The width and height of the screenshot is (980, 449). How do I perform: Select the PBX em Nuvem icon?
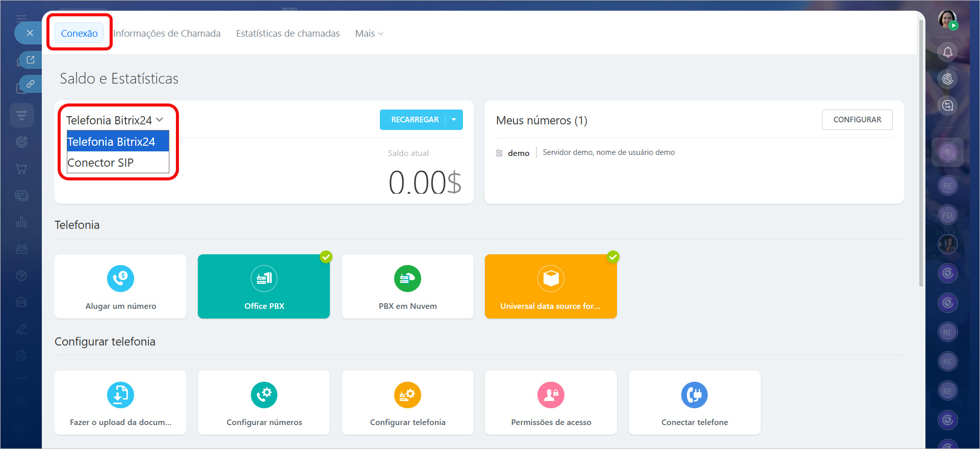[x=407, y=279]
